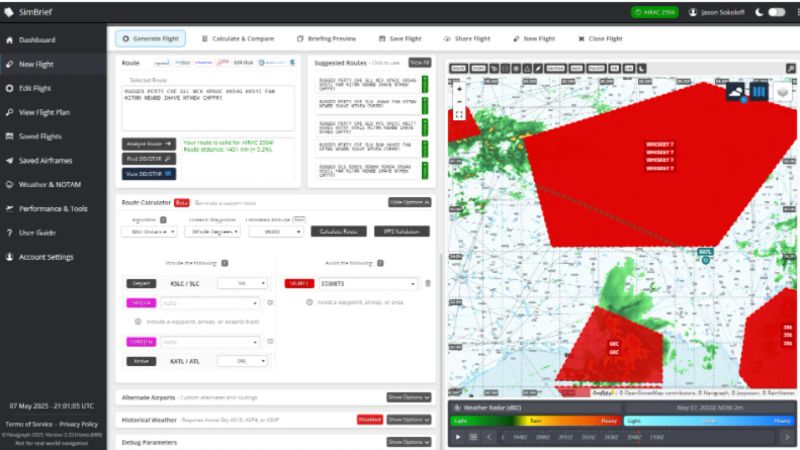Click the feather icon in map toolbar
This screenshot has width=800, height=450.
point(538,68)
